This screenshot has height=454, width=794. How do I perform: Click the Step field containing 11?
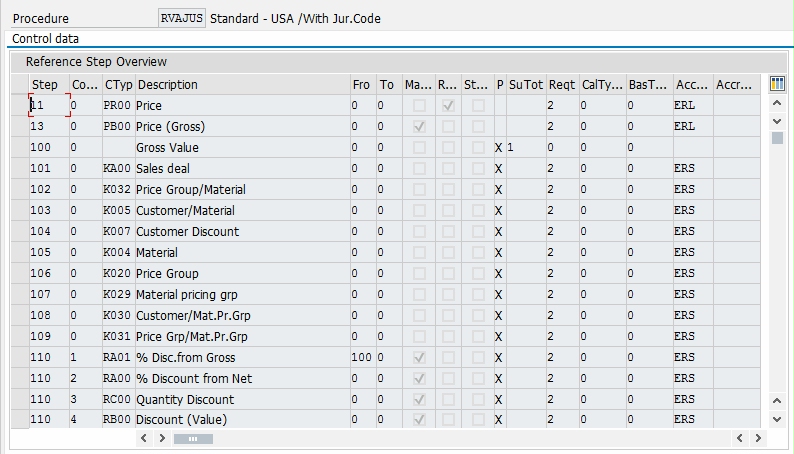(x=50, y=105)
